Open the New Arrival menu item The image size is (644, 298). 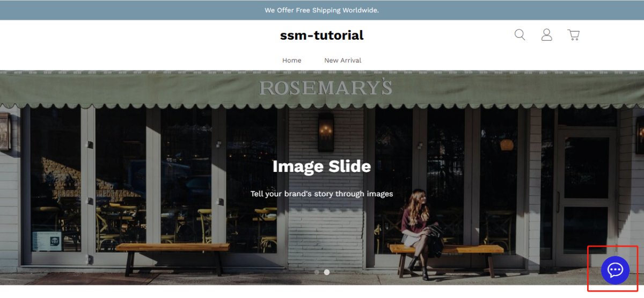click(x=343, y=60)
